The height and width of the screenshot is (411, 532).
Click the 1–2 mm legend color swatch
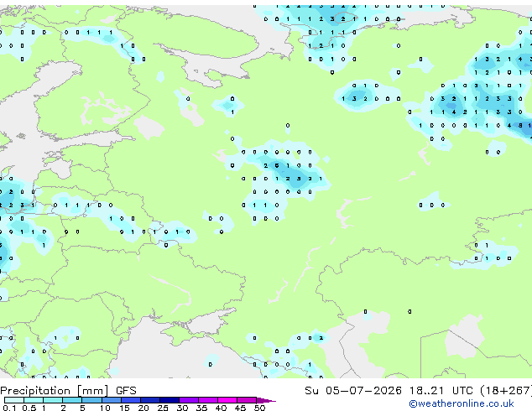(53, 400)
